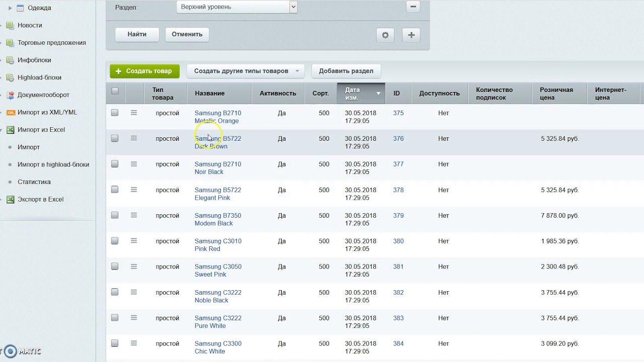The image size is (644, 362).
Task: Open row menu for Samsung B2710 Metallic Orange
Action: pos(134,113)
